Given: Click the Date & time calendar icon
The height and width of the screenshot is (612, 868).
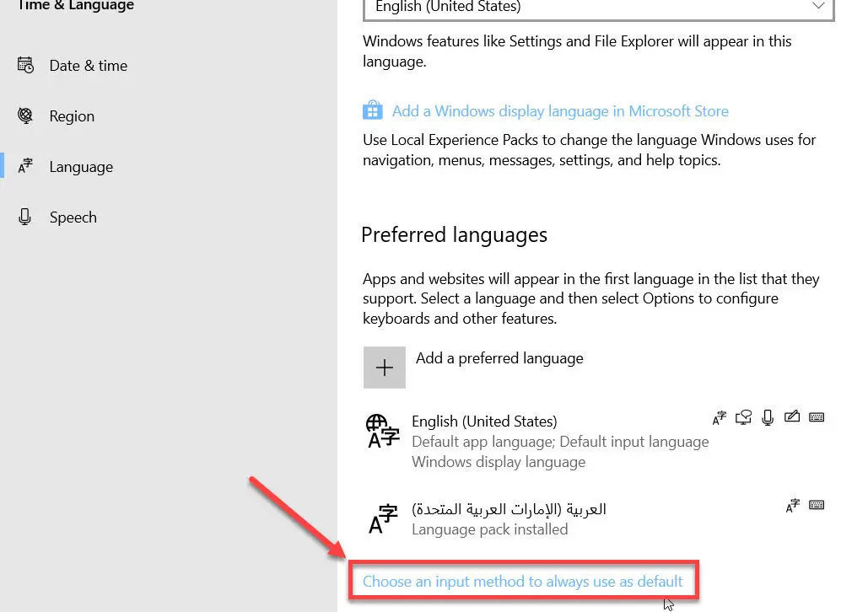Looking at the screenshot, I should click(25, 65).
